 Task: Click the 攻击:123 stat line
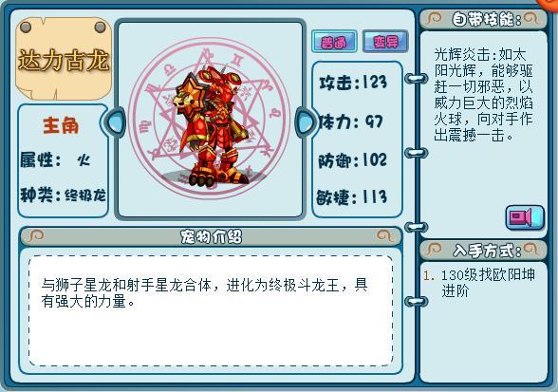[x=353, y=83]
